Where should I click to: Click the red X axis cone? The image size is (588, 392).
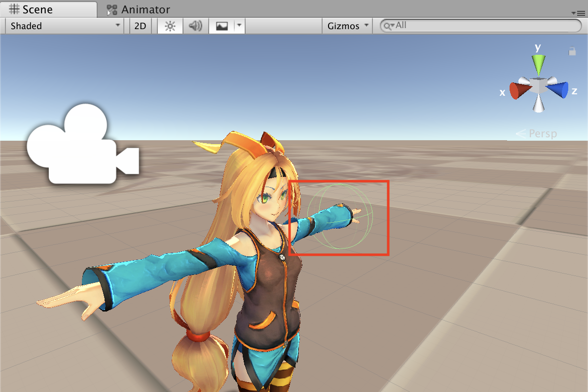(519, 90)
